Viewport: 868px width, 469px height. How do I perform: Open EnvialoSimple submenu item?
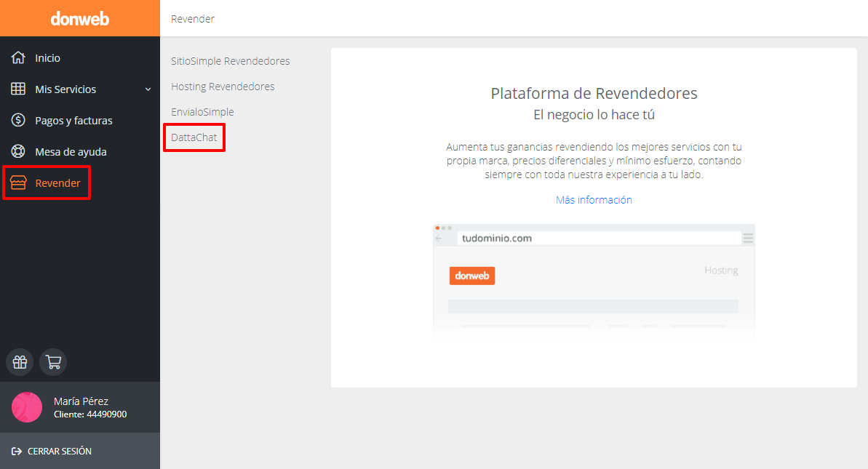point(202,112)
